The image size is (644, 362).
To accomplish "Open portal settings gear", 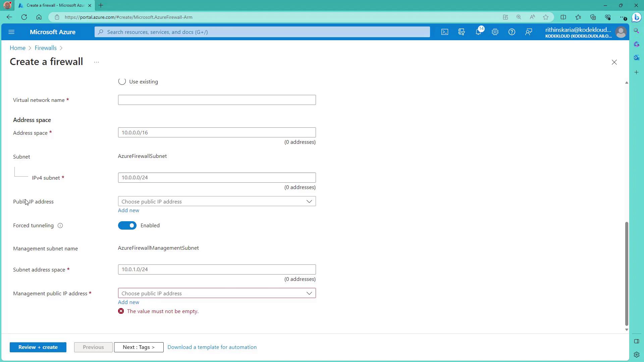I will (x=495, y=32).
